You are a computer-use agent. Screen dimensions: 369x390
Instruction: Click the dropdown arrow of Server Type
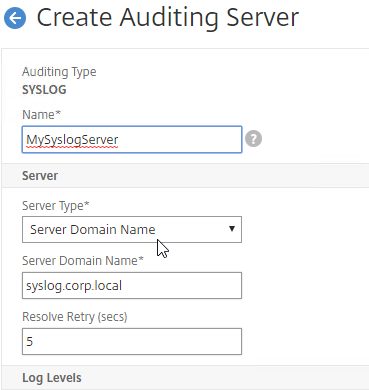pos(232,229)
